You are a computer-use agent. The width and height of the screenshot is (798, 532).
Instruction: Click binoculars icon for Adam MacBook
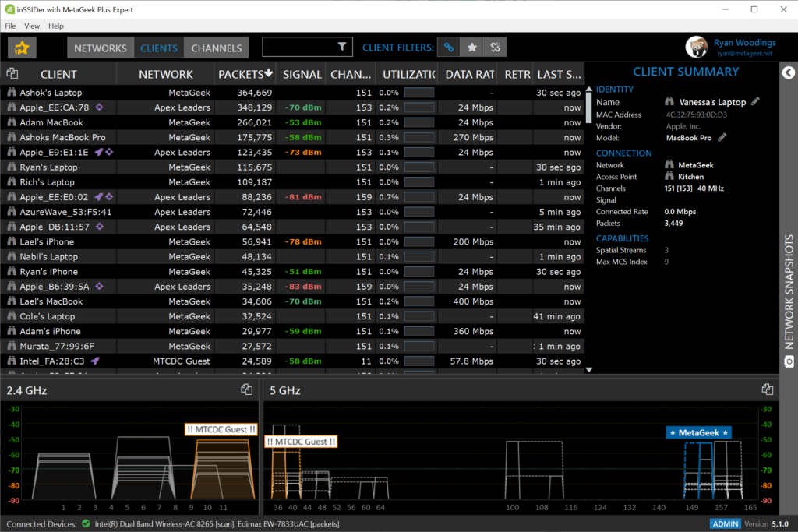point(12,122)
